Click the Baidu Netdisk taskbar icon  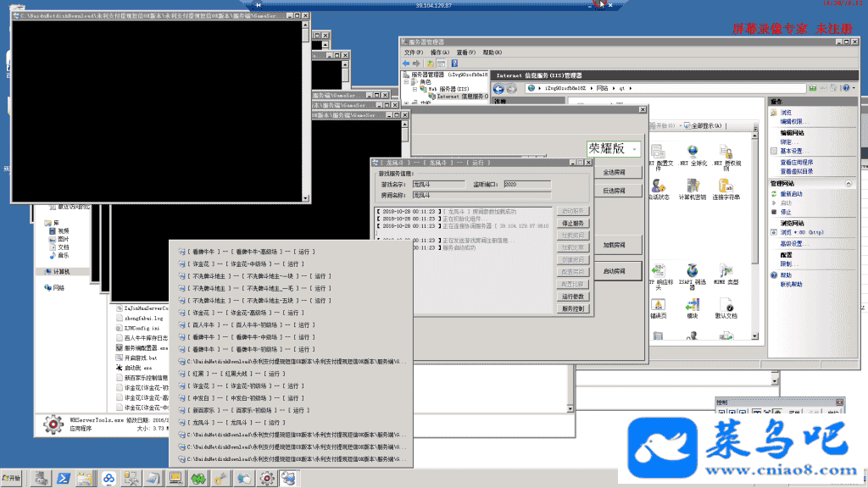pyautogui.click(x=108, y=479)
